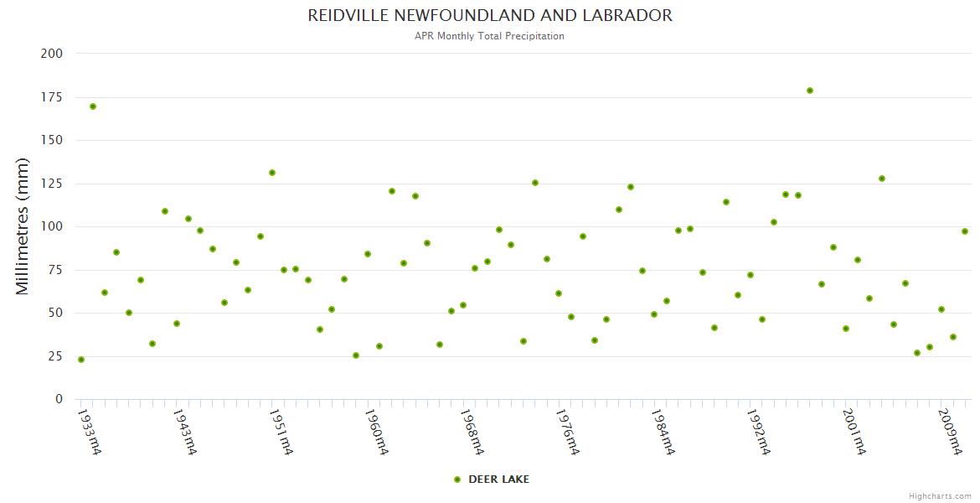Click the 1976m4 x-axis label
Screen dimensions: 980x503
pyautogui.click(x=567, y=432)
